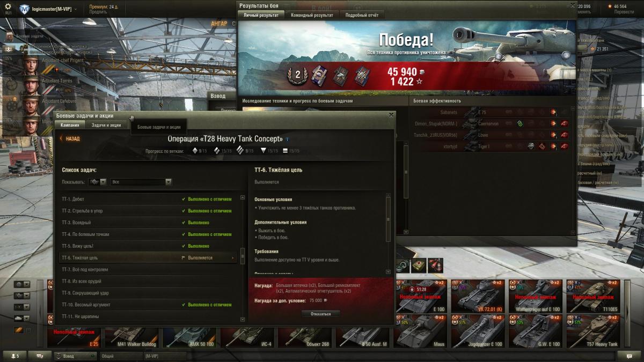The width and height of the screenshot is (644, 362).
Task: Select the heavy tank branch progress icon
Action: 240,151
